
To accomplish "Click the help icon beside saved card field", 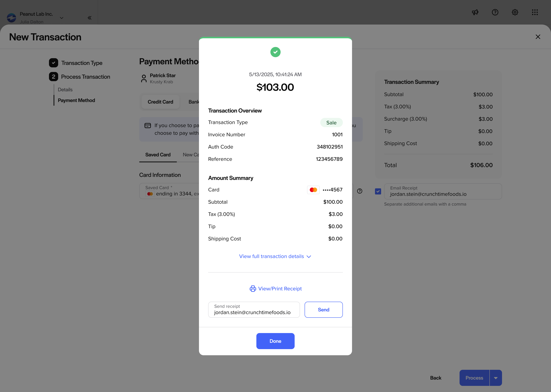I will [360, 191].
